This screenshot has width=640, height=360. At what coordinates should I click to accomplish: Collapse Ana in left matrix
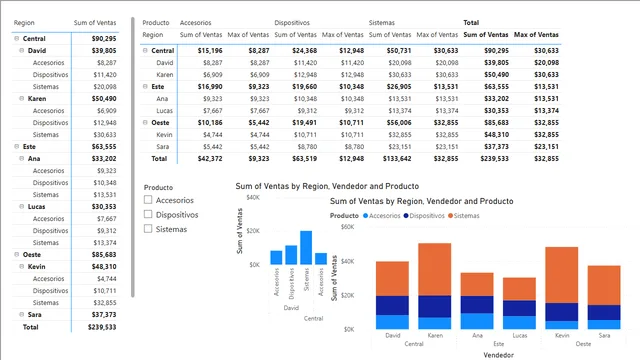(22, 158)
